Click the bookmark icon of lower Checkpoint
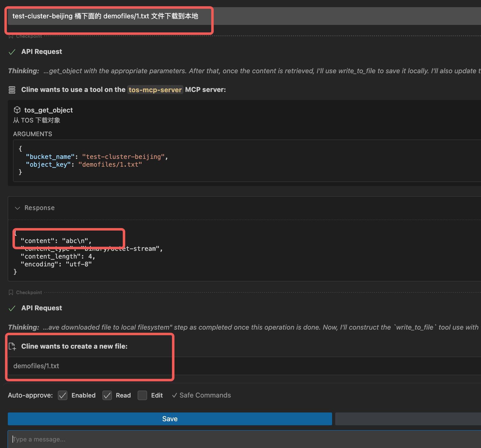Image resolution: width=481 pixels, height=448 pixels. (11, 293)
